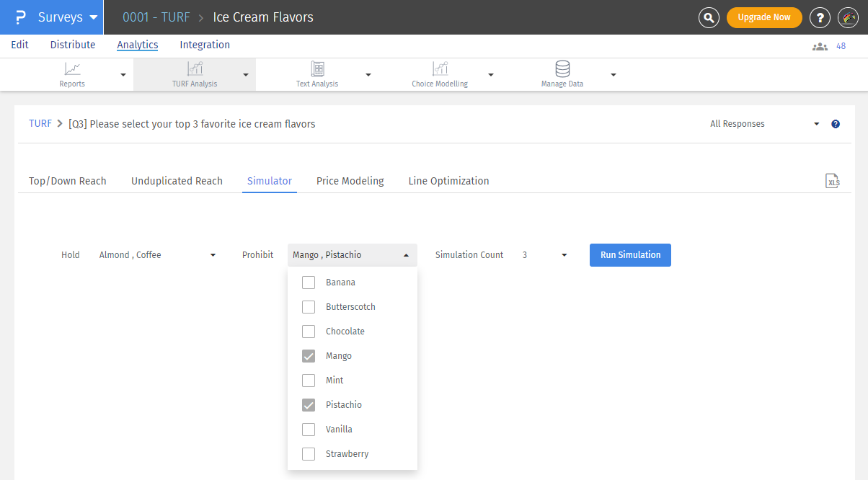Open the help question mark icon
The image size is (868, 480).
click(820, 17)
